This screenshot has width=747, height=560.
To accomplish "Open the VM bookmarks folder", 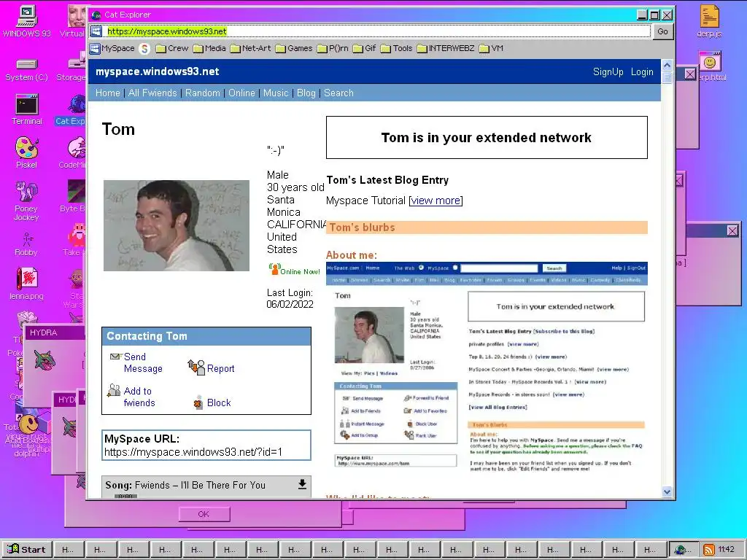I will click(x=491, y=48).
